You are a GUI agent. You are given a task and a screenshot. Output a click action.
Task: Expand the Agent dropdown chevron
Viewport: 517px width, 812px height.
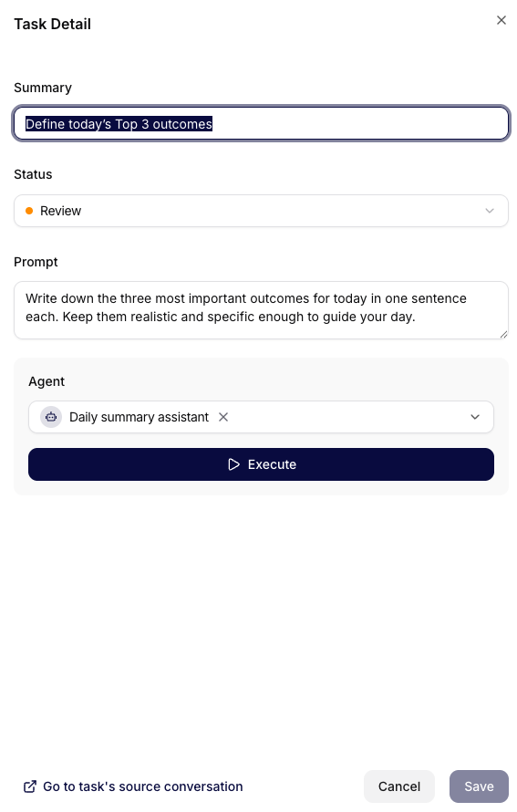474,417
